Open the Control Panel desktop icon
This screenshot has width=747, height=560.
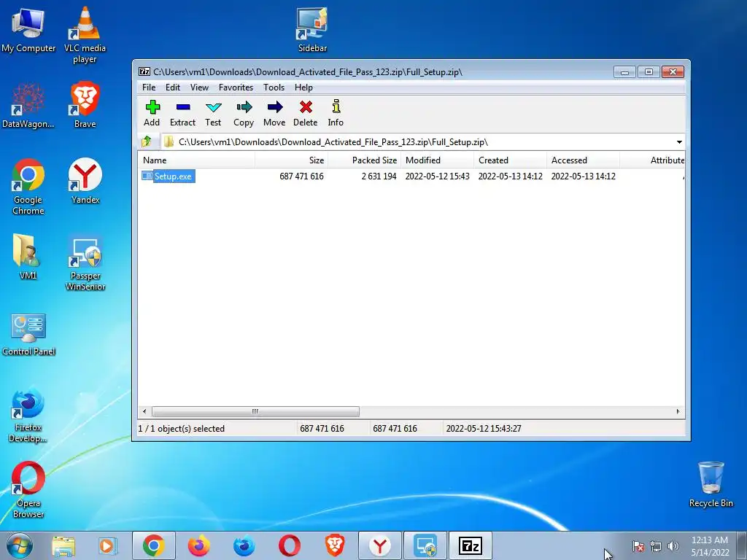pos(28,334)
